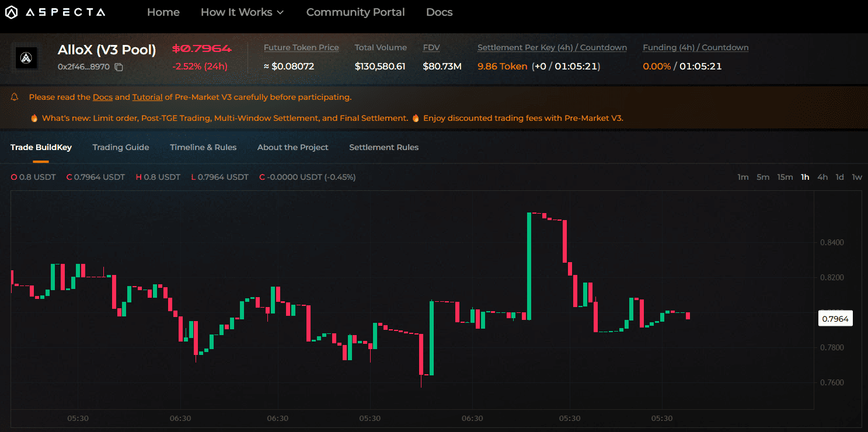Click the -2.52% (24h) change text
This screenshot has width=868, height=432.
pos(200,67)
